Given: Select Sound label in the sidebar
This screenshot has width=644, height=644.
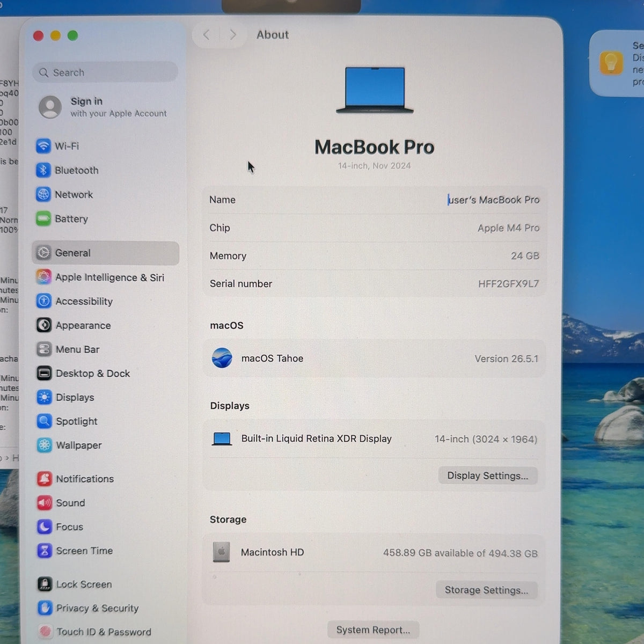Looking at the screenshot, I should click(70, 503).
